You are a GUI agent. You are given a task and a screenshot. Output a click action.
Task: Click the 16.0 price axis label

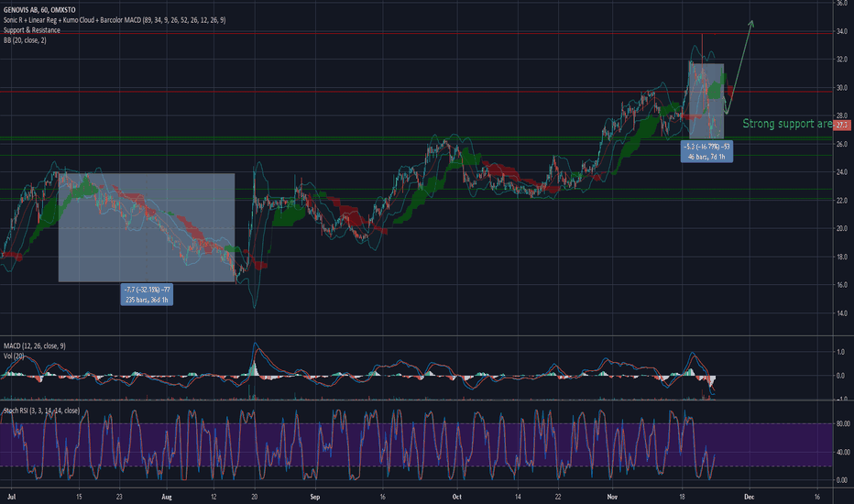pos(841,285)
